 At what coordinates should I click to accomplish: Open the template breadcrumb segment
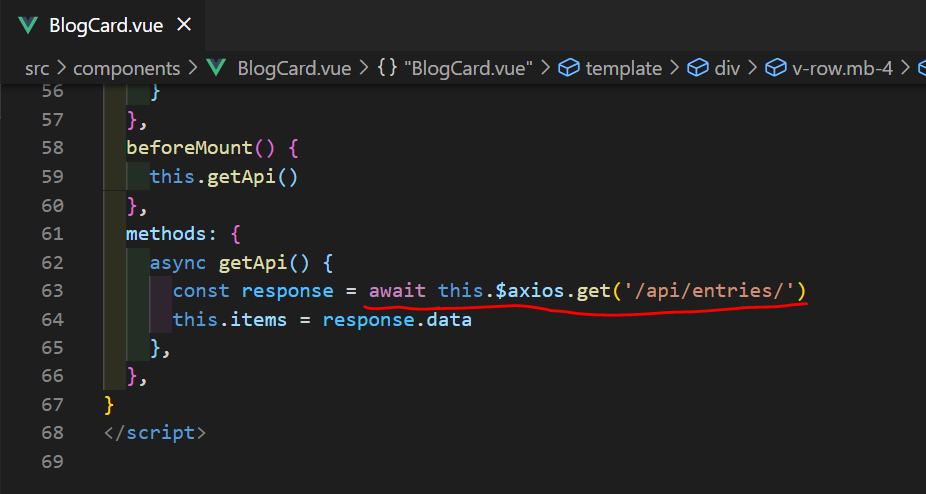(624, 69)
